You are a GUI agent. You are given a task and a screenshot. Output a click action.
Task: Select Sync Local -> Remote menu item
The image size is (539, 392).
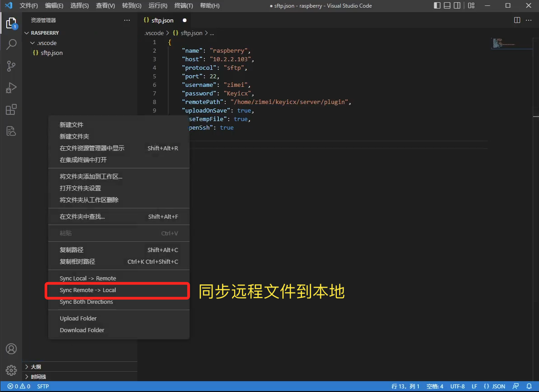tap(118, 278)
